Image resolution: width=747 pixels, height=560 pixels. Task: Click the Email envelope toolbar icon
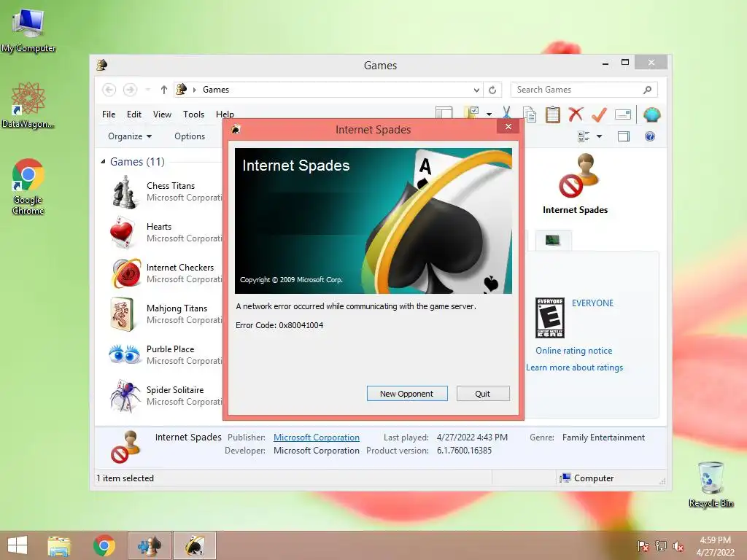[623, 114]
